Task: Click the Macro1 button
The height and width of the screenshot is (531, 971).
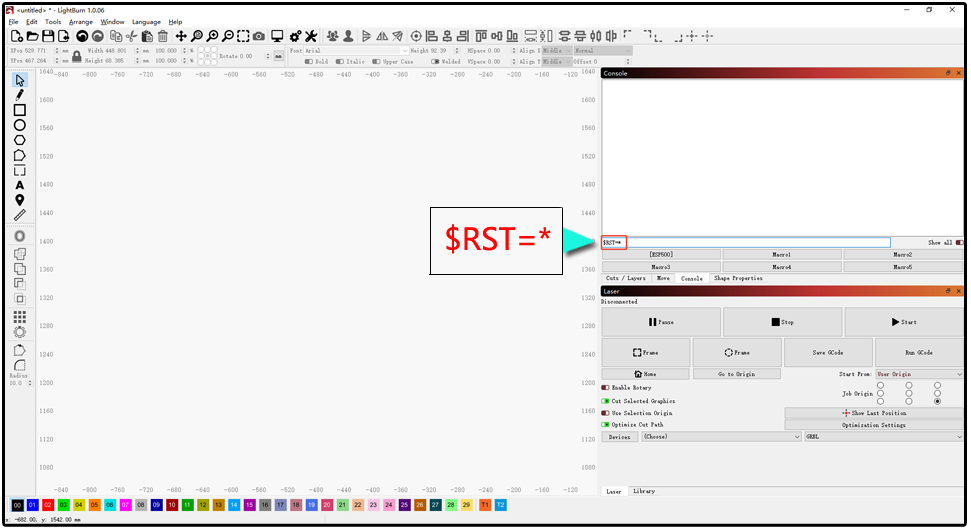Action: 782,255
